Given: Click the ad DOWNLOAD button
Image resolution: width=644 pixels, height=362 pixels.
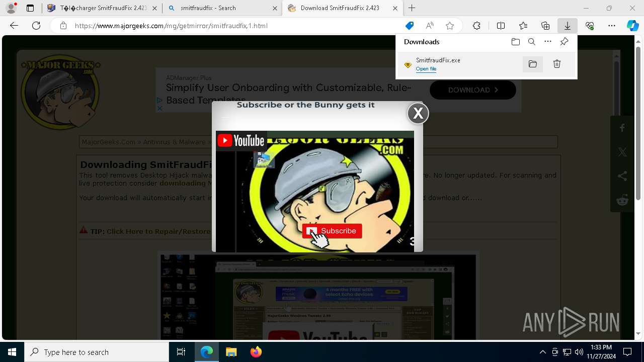Looking at the screenshot, I should click(x=473, y=90).
